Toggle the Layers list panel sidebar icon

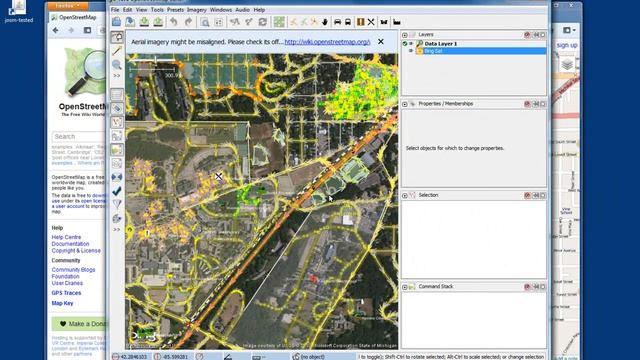(x=117, y=94)
